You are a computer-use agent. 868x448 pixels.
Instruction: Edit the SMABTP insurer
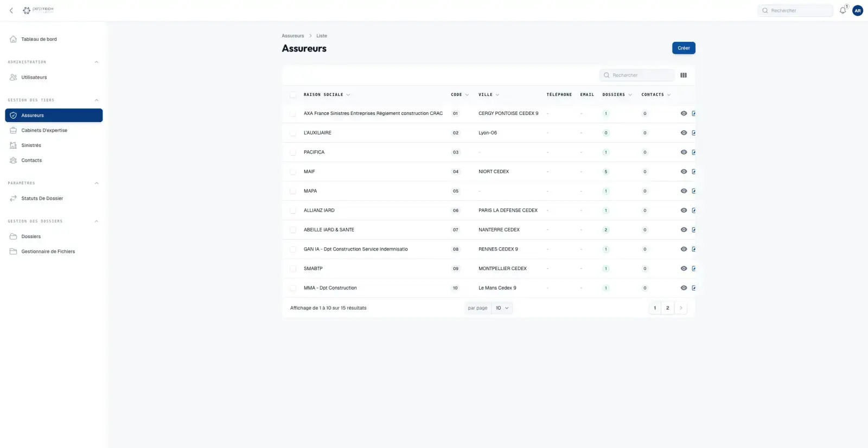click(x=693, y=268)
